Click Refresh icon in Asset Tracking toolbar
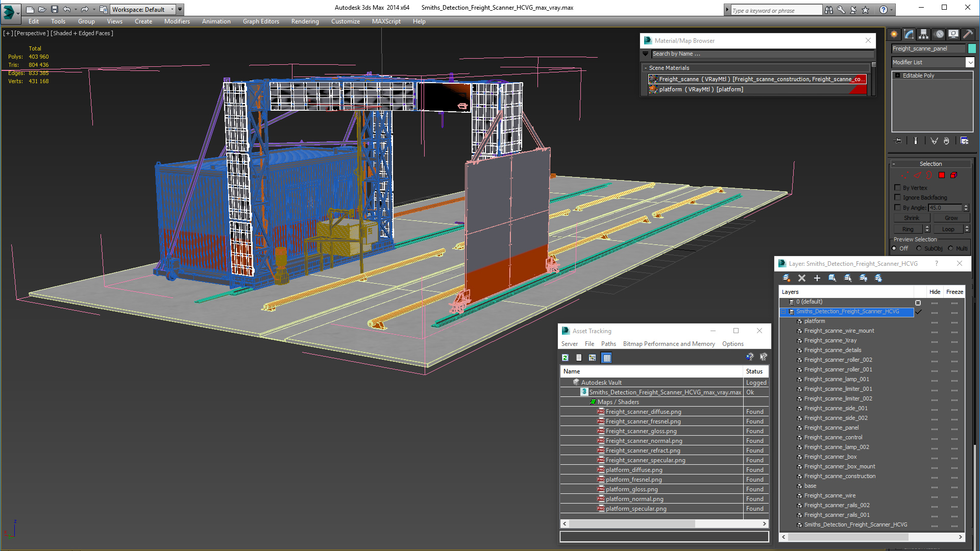The image size is (980, 551). click(565, 358)
